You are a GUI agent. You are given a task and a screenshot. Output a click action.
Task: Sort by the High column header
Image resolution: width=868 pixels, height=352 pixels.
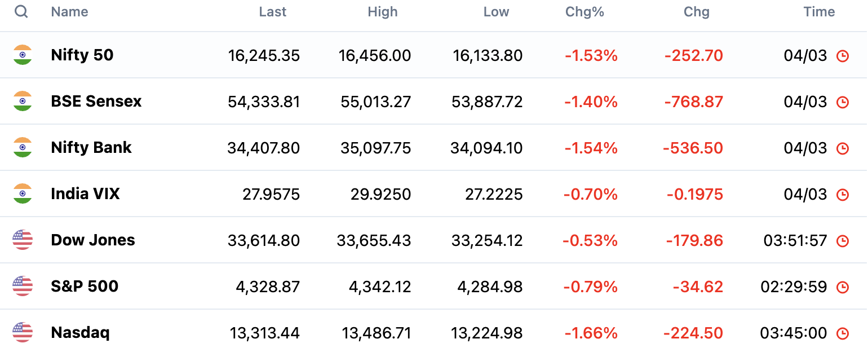coord(383,12)
